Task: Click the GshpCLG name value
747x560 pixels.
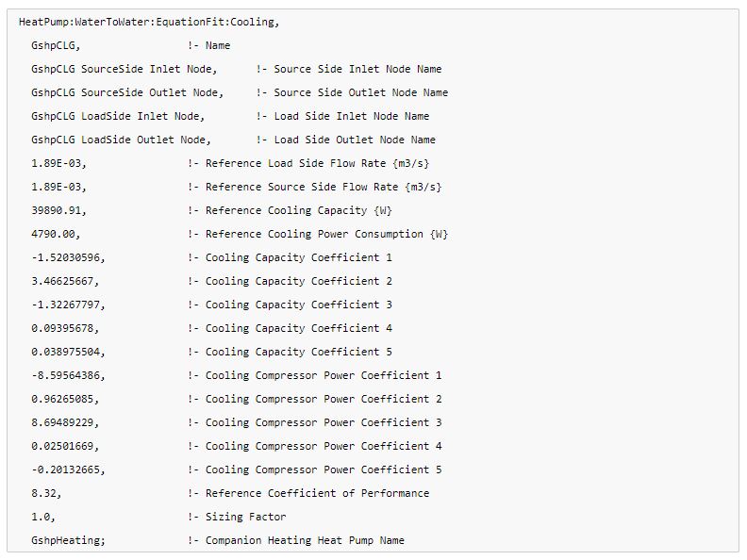Action: (56, 45)
